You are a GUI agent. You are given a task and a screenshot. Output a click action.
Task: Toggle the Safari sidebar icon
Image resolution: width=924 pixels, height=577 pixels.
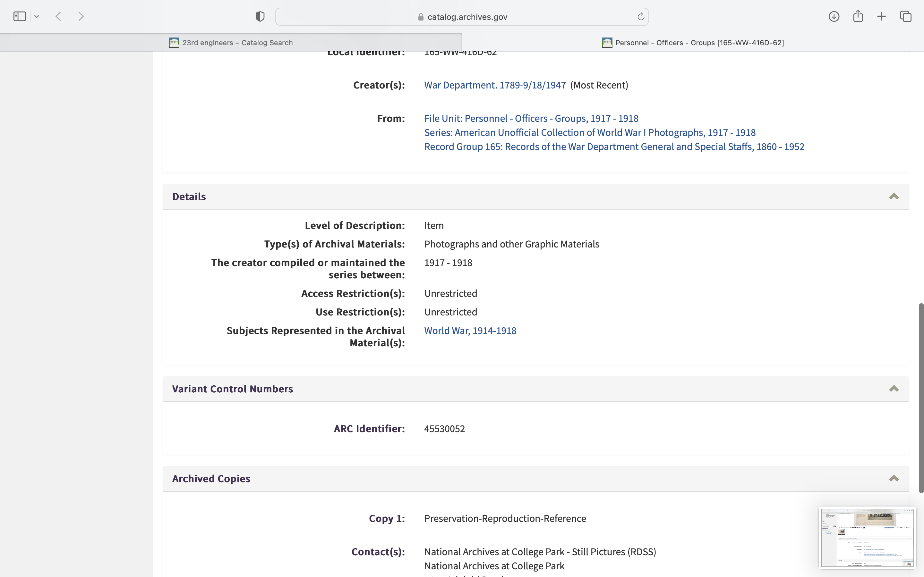point(20,16)
